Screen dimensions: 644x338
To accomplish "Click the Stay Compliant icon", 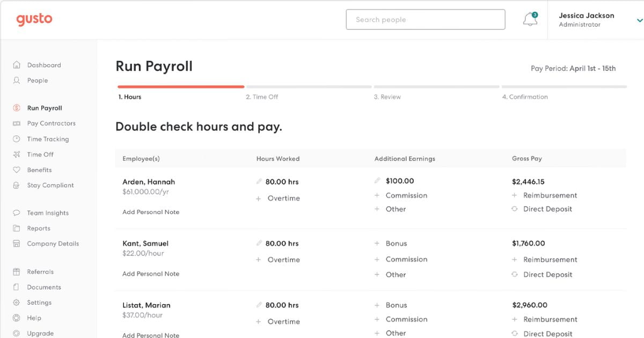I will pos(17,185).
